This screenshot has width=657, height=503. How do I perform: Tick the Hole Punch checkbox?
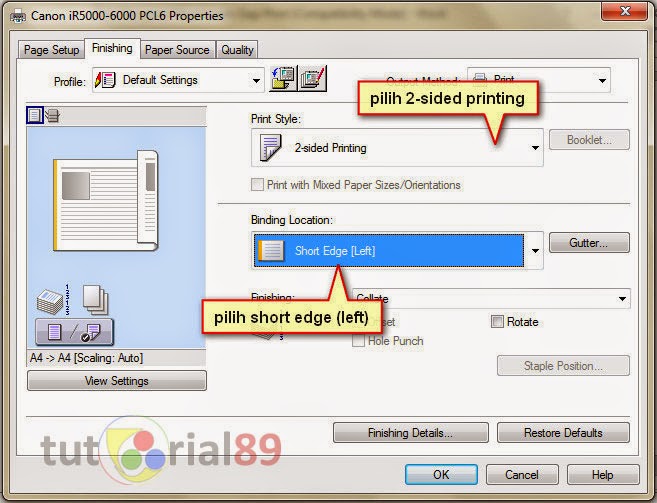[358, 341]
